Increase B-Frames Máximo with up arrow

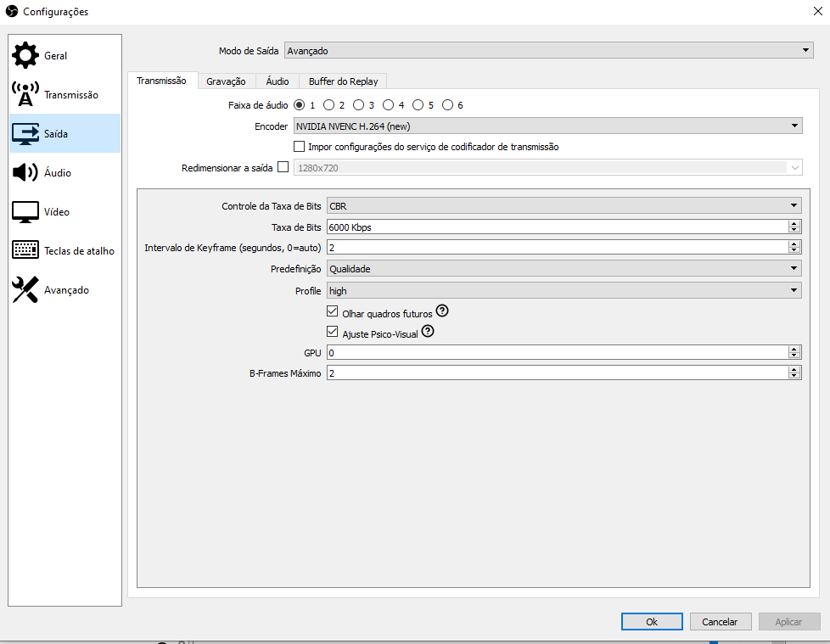click(794, 370)
